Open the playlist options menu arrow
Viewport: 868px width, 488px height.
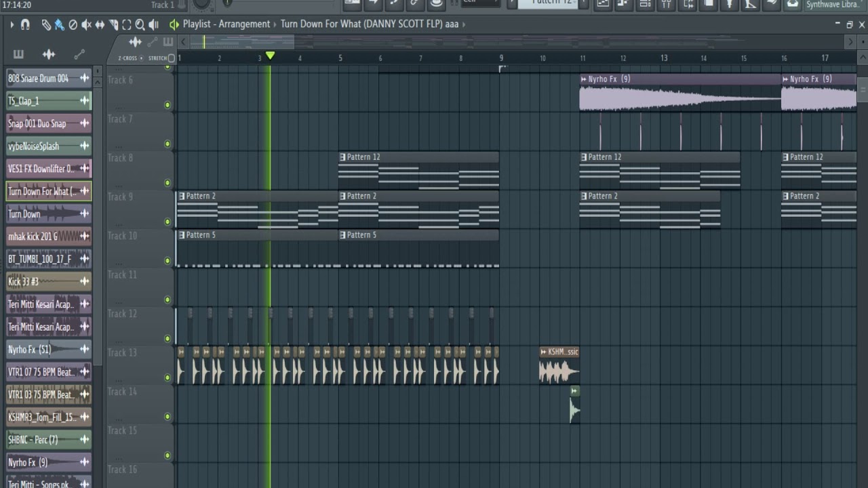(x=12, y=24)
